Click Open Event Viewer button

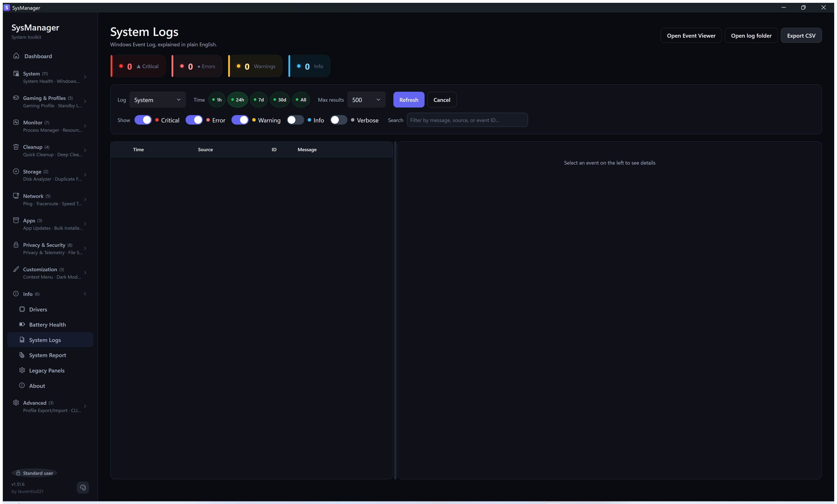(691, 36)
